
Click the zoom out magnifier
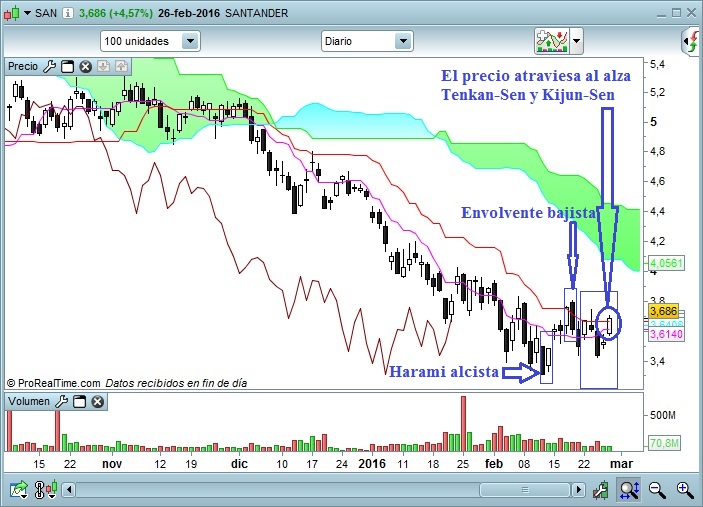(657, 490)
